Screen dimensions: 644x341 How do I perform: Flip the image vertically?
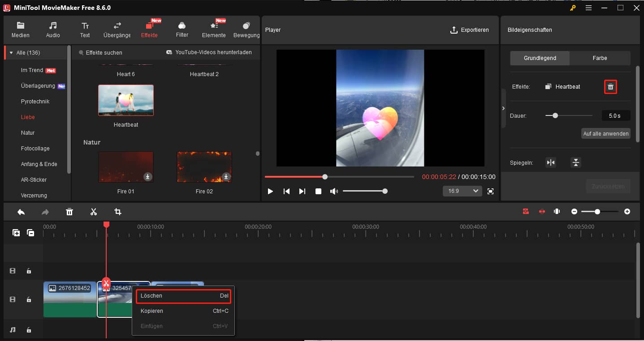(575, 162)
